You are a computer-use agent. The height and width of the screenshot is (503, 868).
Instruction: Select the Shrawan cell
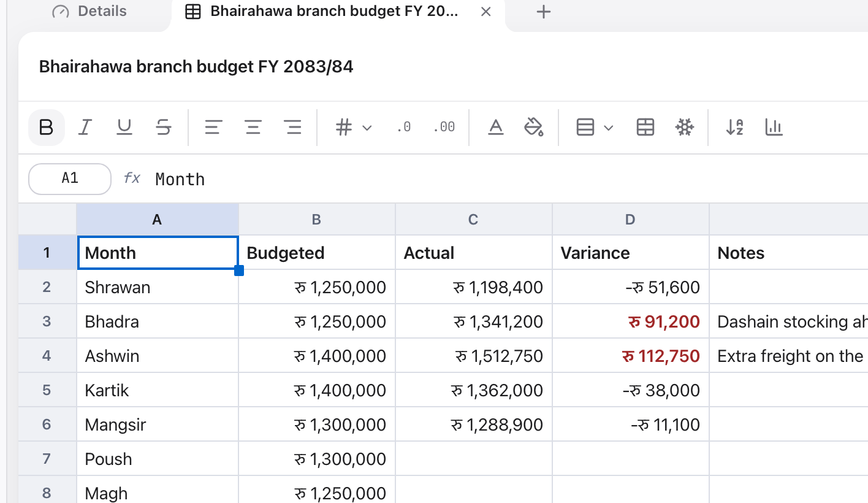[158, 287]
